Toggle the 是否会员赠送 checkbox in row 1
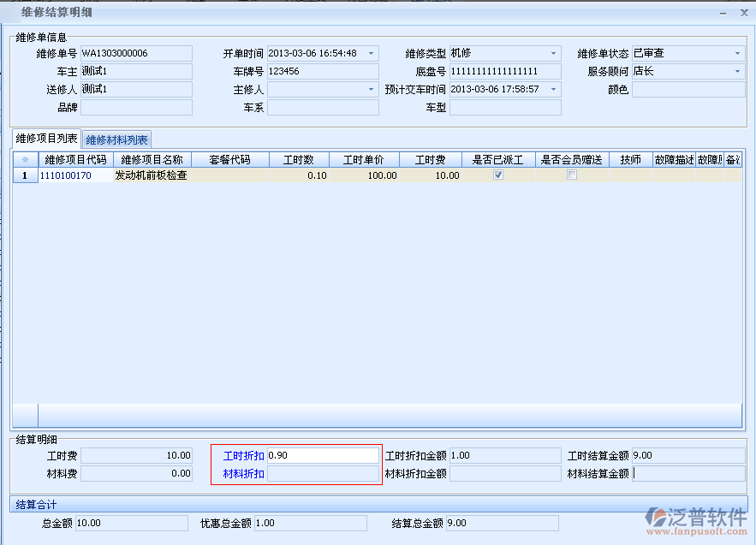Image resolution: width=756 pixels, height=545 pixels. point(572,175)
